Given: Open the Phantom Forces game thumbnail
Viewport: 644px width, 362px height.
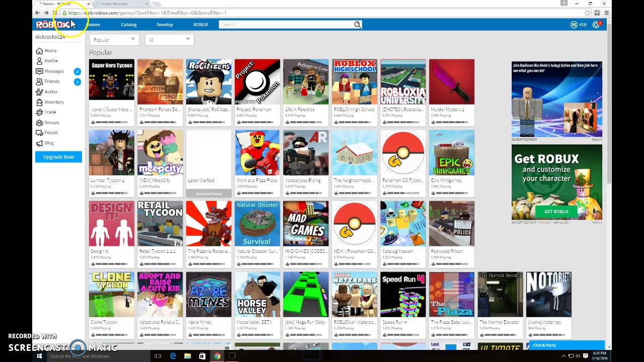Looking at the screenshot, I should (x=160, y=82).
